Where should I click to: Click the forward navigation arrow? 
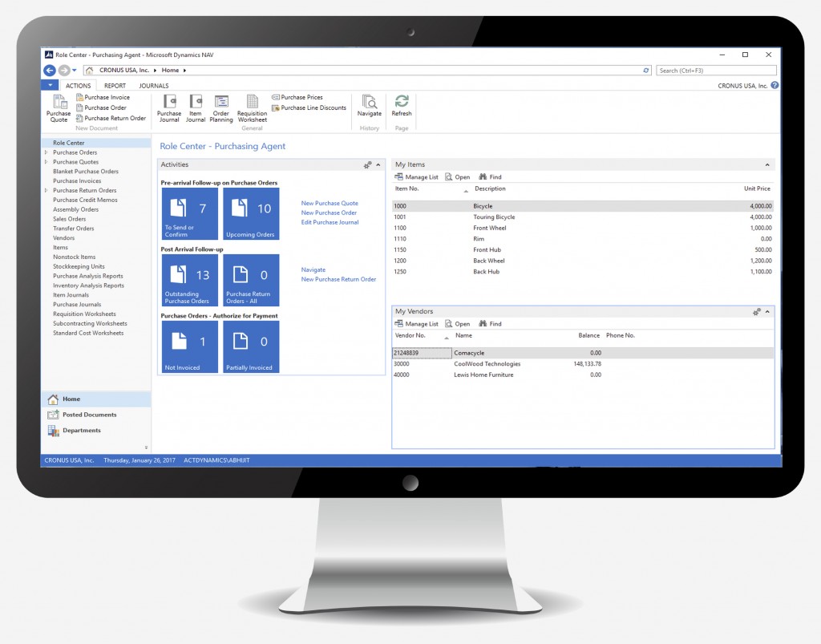point(63,70)
